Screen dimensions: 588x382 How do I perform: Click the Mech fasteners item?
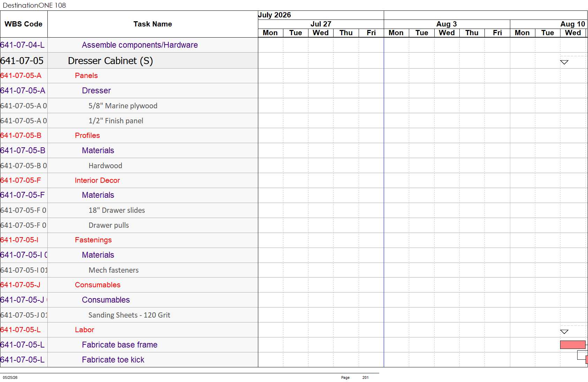(113, 270)
